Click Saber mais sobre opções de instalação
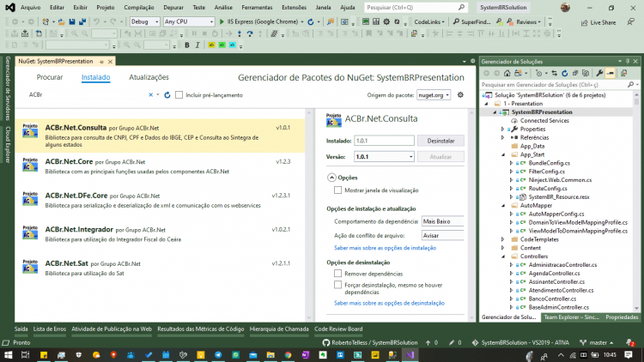This screenshot has width=644, height=362. 385,248
